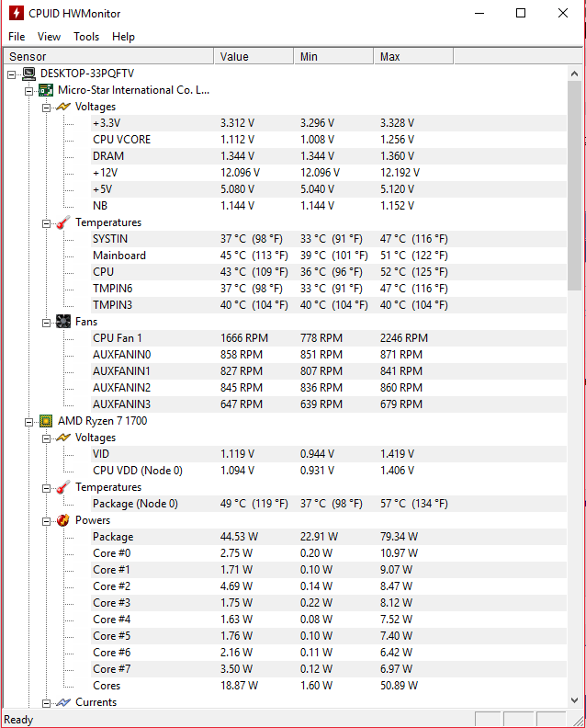Open the File menu
This screenshot has width=586, height=728.
17,37
